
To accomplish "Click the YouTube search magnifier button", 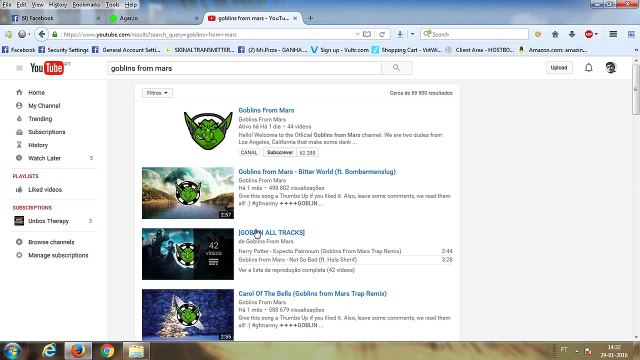I will click(x=396, y=68).
